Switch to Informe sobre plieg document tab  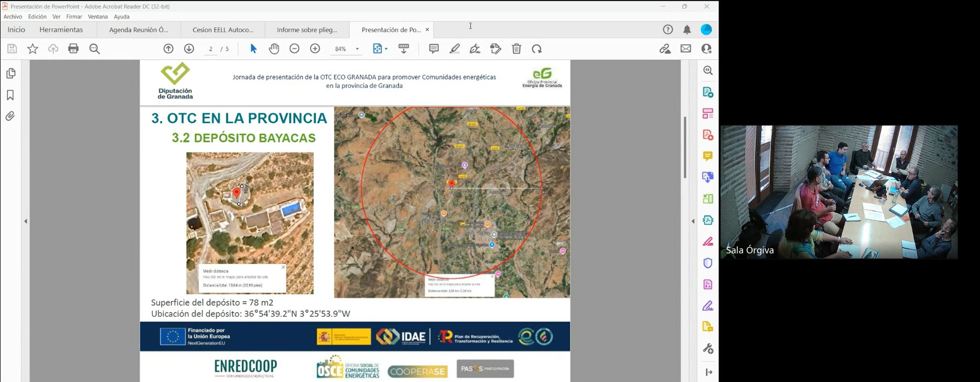coord(307,30)
